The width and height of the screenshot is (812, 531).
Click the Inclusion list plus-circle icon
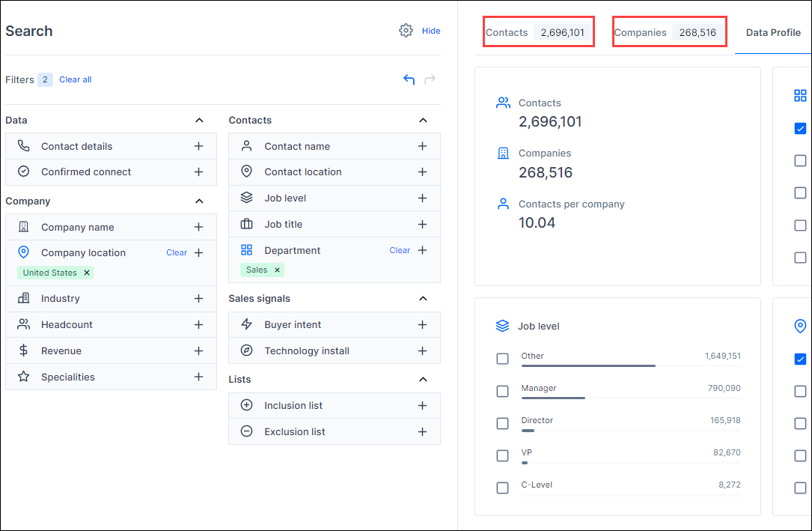click(x=246, y=405)
